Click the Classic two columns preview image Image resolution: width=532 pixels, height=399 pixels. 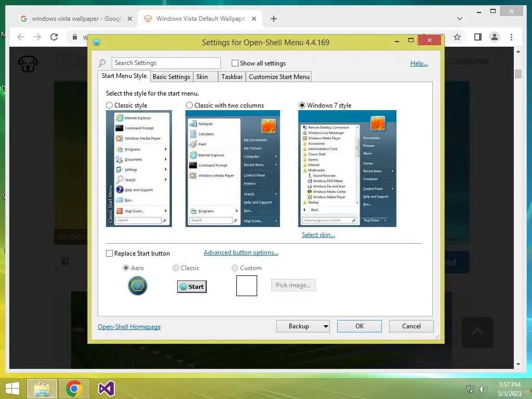233,169
